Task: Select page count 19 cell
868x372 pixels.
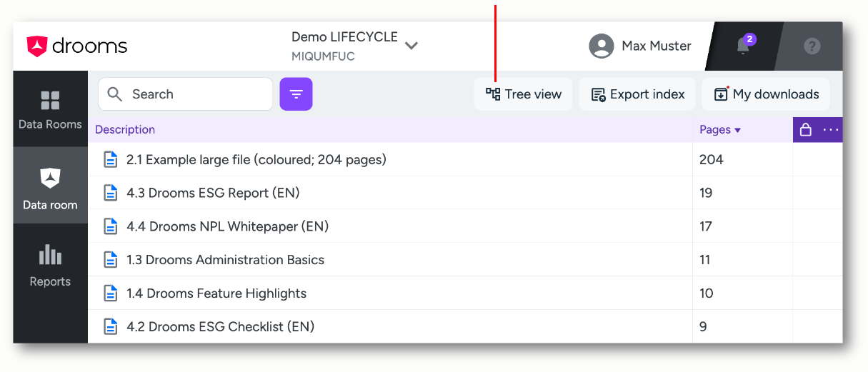Action: [x=742, y=193]
